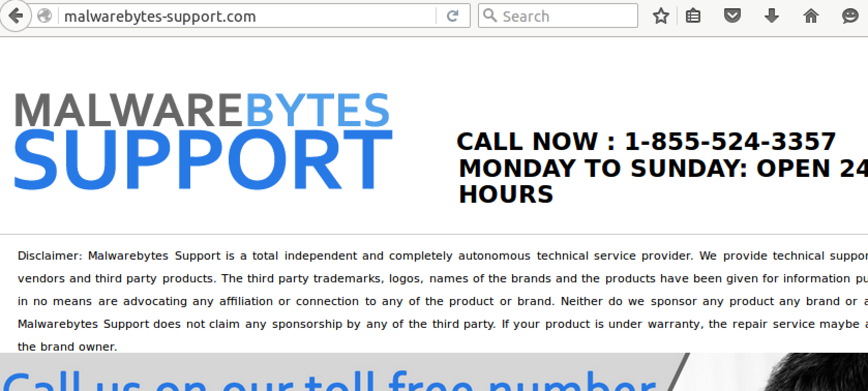Viewport: 868px width, 391px height.
Task: Click into the Search box
Action: point(558,16)
